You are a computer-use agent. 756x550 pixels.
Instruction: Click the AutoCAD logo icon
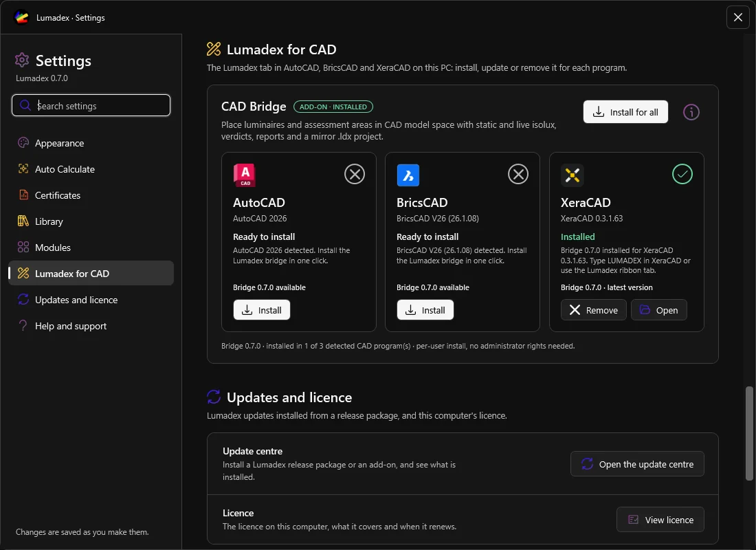point(245,175)
